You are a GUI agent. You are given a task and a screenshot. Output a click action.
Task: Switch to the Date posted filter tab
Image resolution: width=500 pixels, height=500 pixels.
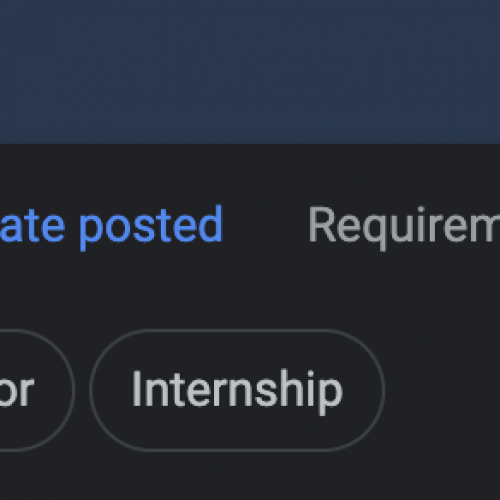pos(111,225)
